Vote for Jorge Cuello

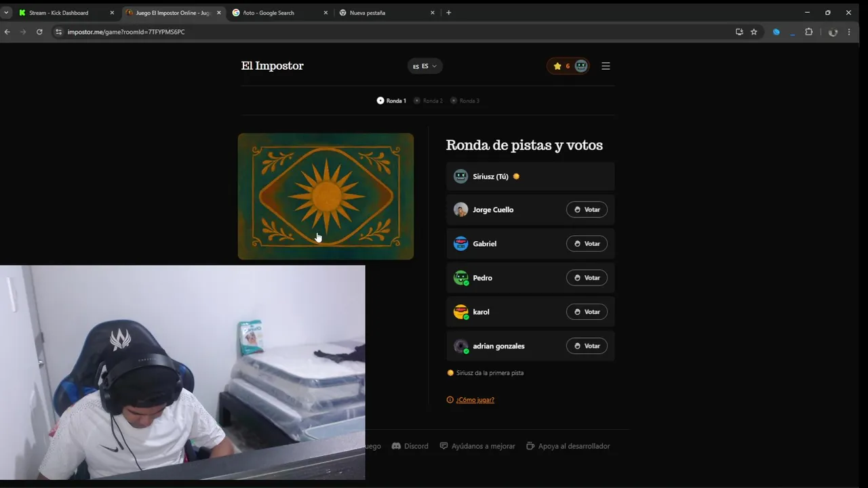coord(587,209)
